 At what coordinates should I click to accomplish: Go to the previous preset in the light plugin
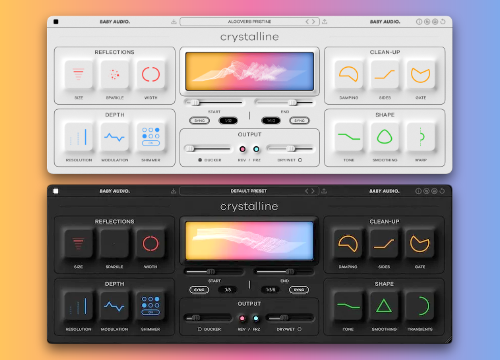click(x=307, y=22)
